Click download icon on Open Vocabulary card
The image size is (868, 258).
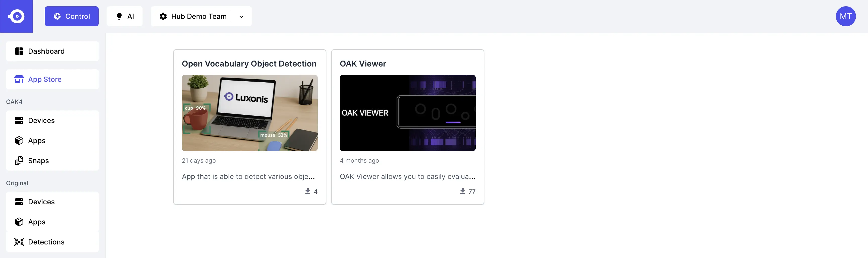point(307,191)
